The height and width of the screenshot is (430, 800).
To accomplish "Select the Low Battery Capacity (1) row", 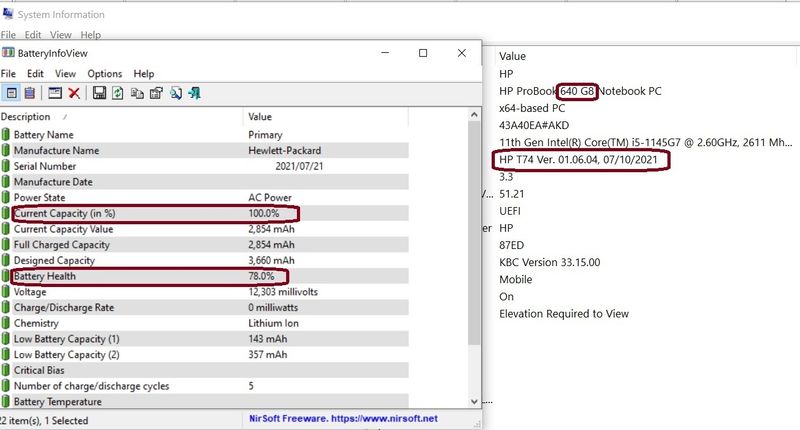I will click(x=204, y=339).
